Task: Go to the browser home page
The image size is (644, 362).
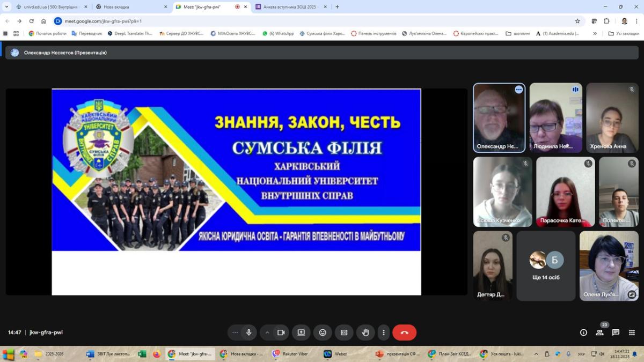Action: tap(43, 21)
